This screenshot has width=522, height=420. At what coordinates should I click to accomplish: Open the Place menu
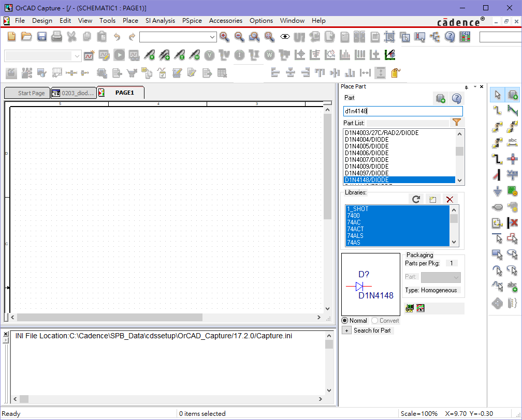coord(130,21)
